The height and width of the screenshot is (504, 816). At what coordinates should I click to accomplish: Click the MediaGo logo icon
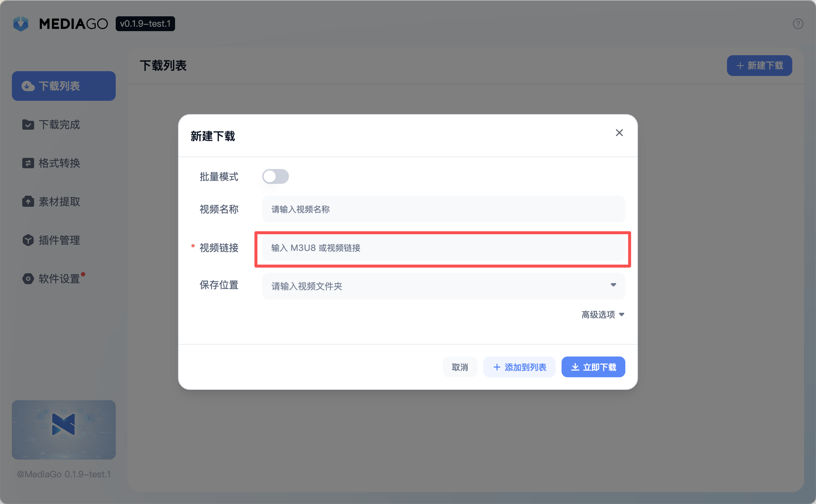[21, 23]
